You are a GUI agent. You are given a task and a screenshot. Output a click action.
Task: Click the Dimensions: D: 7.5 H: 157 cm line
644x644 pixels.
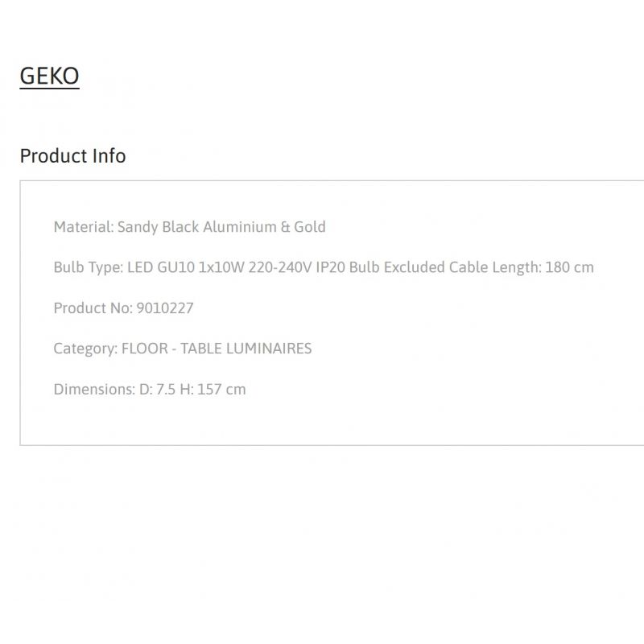click(150, 390)
